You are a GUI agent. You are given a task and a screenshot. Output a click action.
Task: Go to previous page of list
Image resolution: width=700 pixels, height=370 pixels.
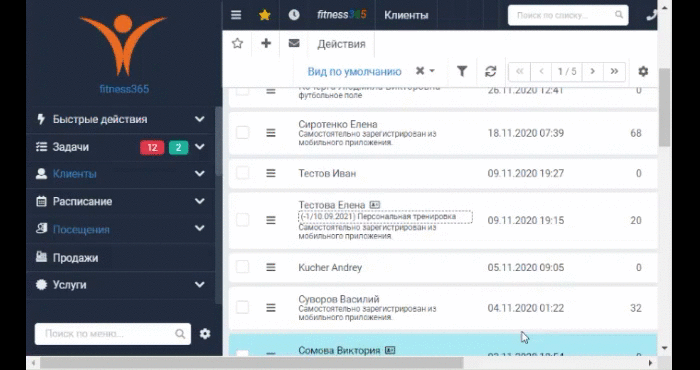(x=542, y=71)
